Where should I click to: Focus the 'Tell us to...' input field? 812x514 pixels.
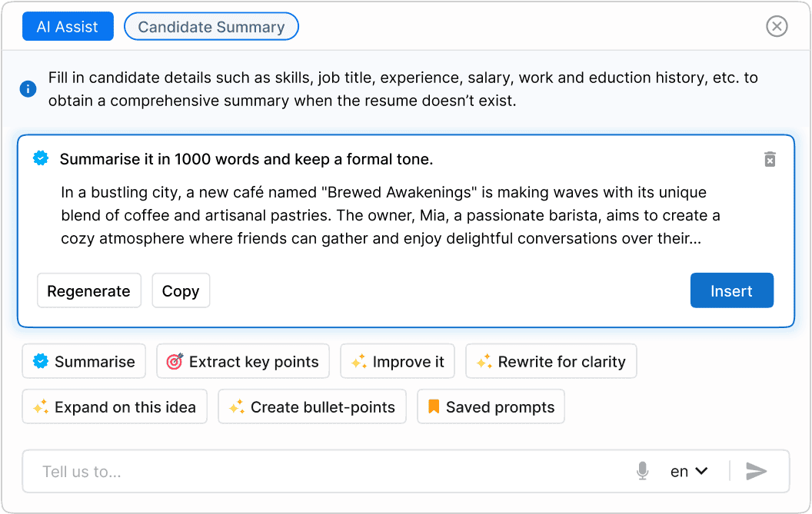click(x=323, y=471)
